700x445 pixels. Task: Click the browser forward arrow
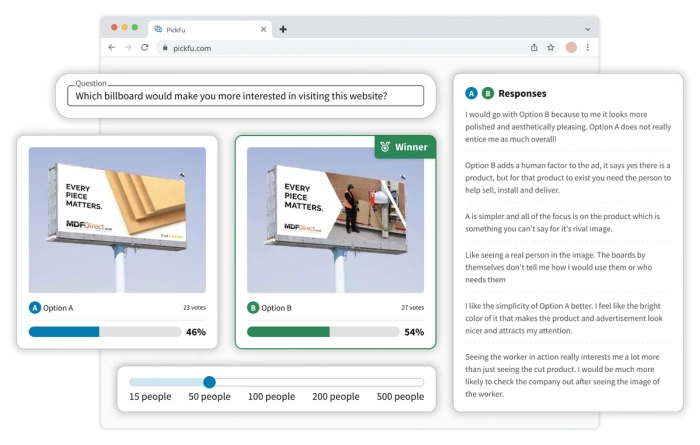click(128, 47)
